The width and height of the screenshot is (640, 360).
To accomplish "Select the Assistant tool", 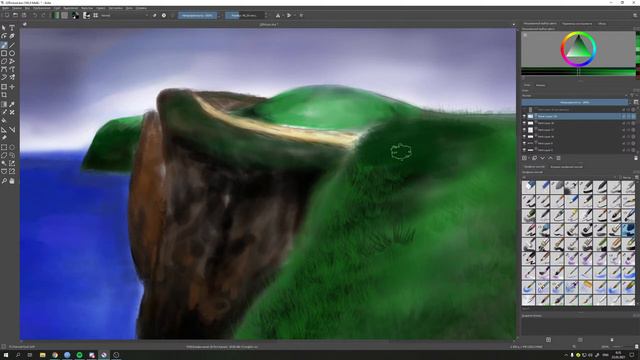I will tap(4, 130).
